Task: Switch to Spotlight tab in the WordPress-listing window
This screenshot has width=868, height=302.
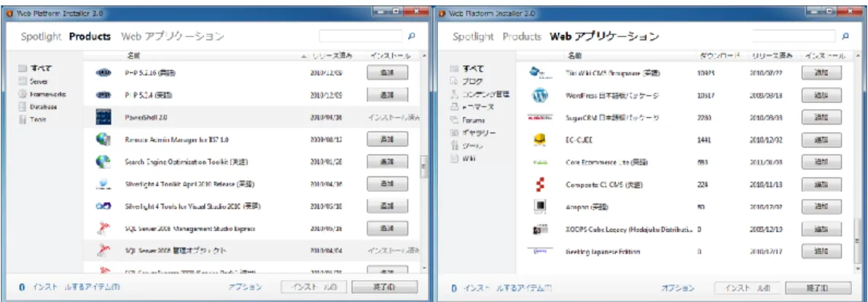Action: (x=473, y=36)
